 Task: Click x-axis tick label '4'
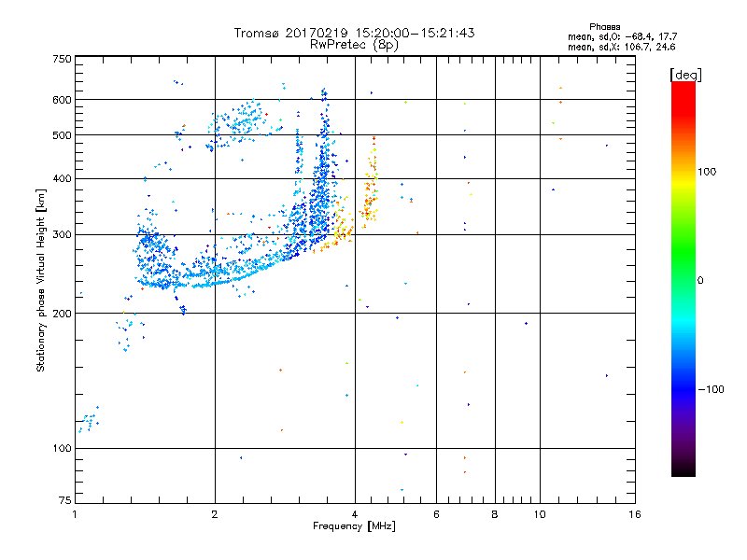coord(355,514)
